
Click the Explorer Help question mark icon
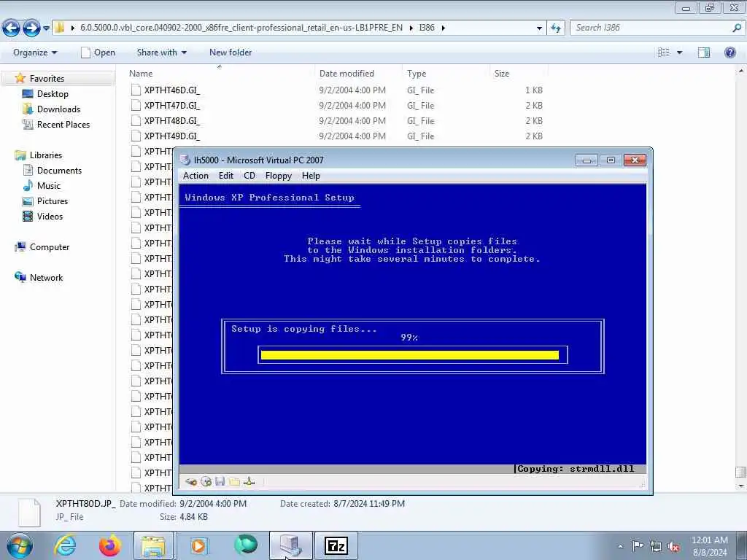(729, 52)
